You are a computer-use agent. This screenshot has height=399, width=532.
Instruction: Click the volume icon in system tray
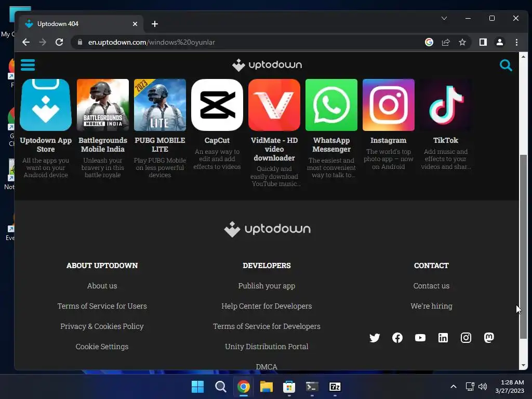pos(483,387)
